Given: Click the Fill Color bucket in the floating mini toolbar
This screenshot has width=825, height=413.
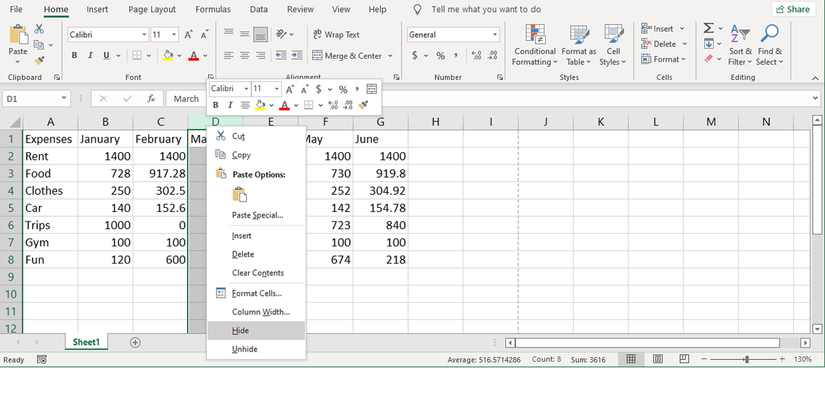Looking at the screenshot, I should [260, 105].
